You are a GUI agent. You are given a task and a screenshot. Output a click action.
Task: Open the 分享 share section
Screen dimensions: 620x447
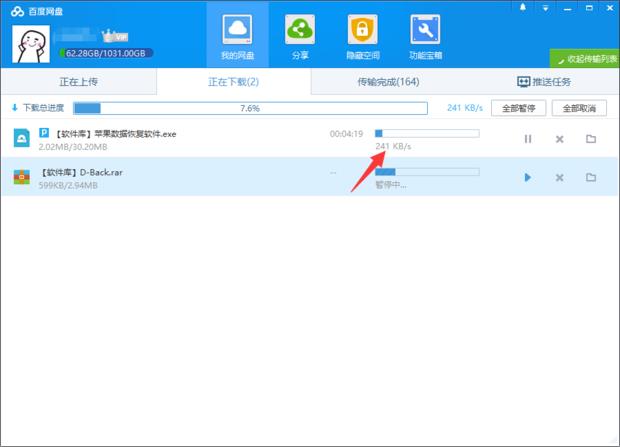pos(300,35)
